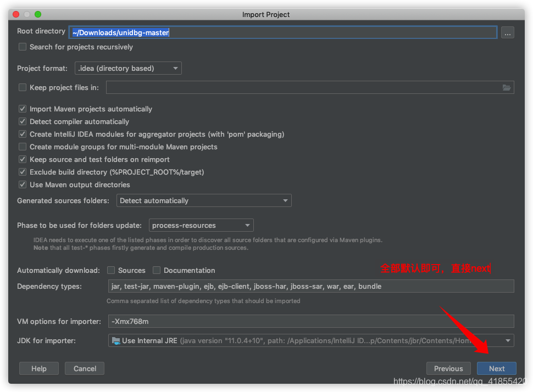533x392 pixels.
Task: Click the Previous button
Action: tap(448, 368)
